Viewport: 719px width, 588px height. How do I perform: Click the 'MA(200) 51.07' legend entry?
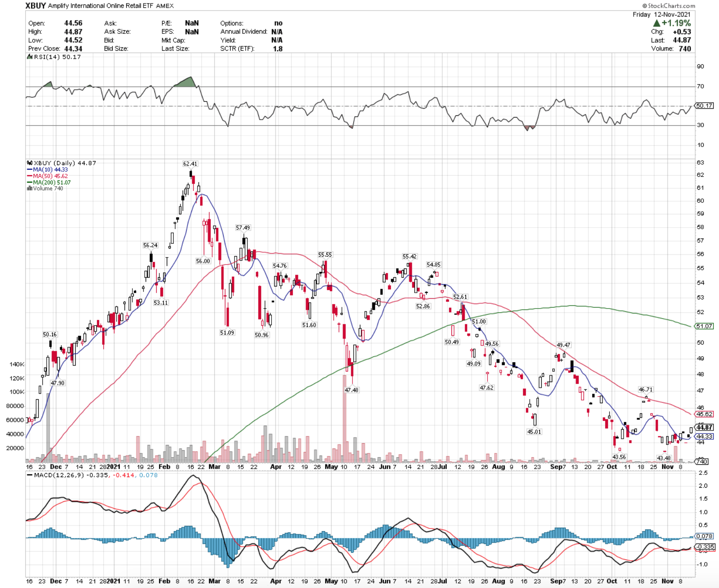[52, 182]
